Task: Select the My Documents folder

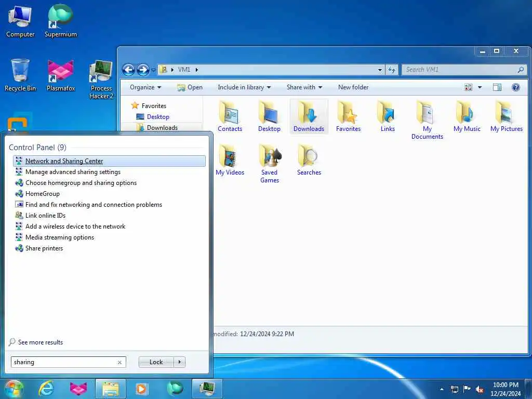Action: click(427, 120)
